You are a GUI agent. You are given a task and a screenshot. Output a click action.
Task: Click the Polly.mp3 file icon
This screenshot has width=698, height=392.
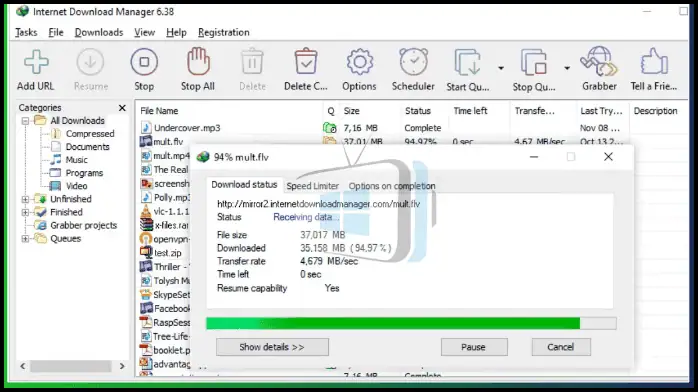(146, 197)
